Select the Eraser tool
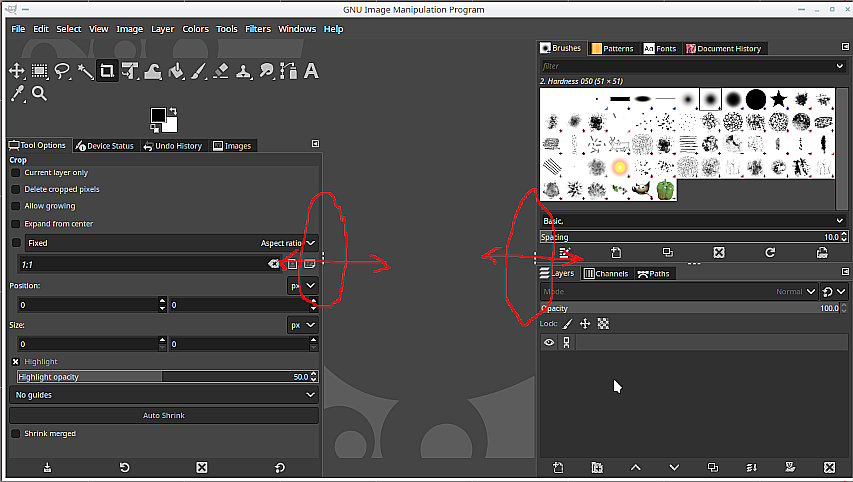The width and height of the screenshot is (853, 482). [221, 71]
